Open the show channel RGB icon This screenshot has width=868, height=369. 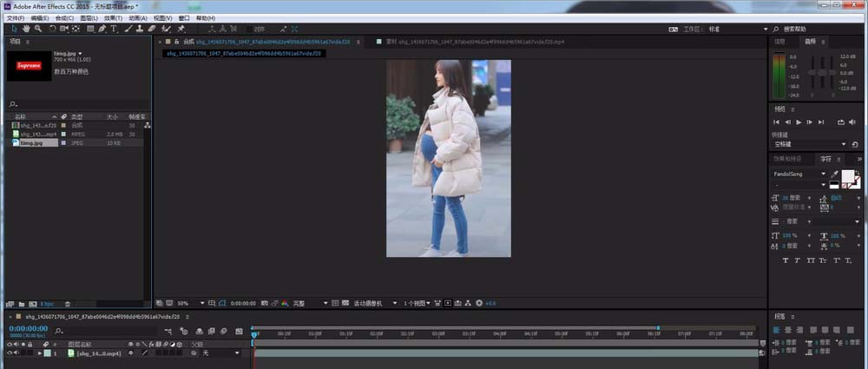(x=285, y=303)
